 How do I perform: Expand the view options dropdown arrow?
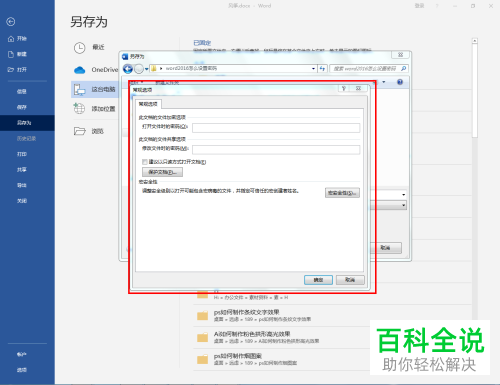384,82
